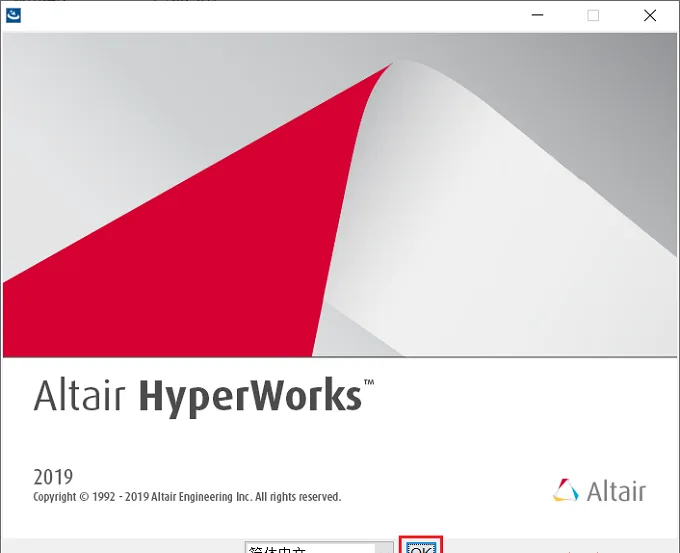Click the installer icon in title bar
The image size is (680, 553).
point(13,16)
